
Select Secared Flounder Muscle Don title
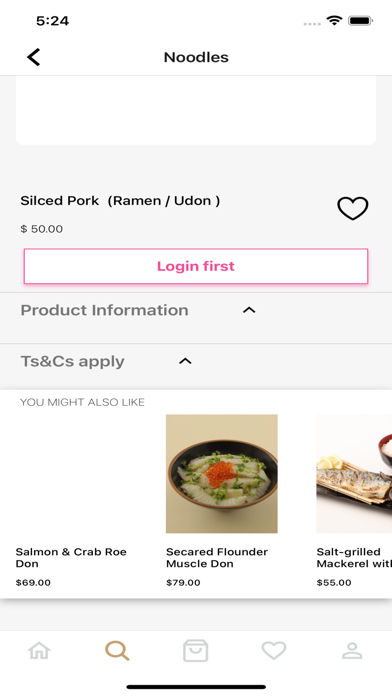click(217, 558)
